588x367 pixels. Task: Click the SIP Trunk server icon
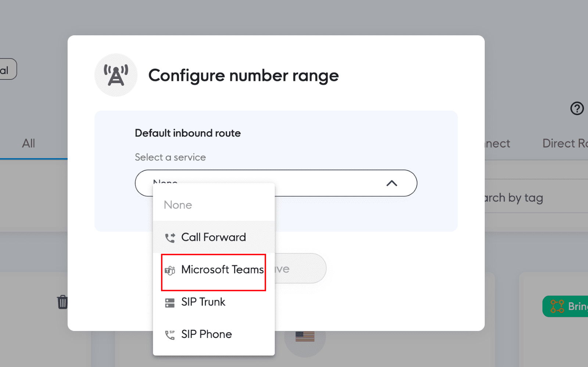(170, 302)
